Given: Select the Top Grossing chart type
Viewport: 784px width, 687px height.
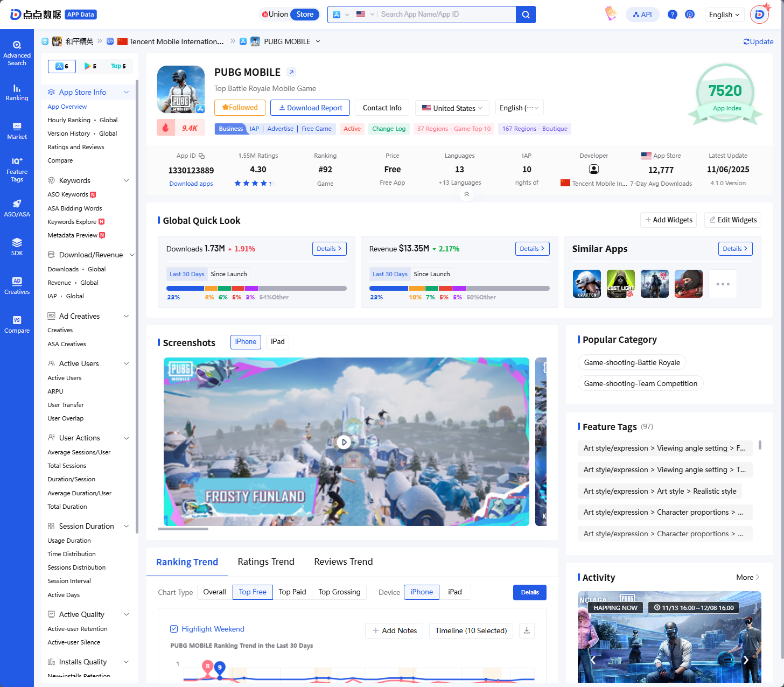Looking at the screenshot, I should click(339, 592).
